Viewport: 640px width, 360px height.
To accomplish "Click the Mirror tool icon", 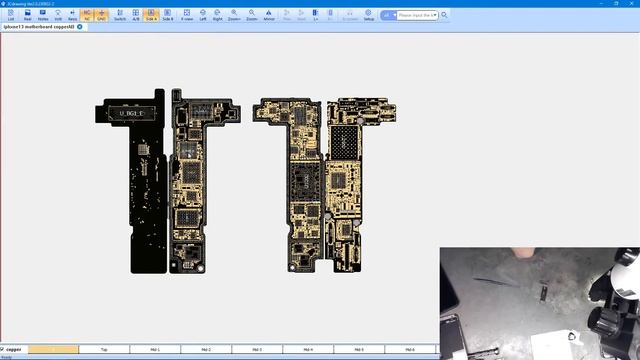I will pyautogui.click(x=269, y=15).
